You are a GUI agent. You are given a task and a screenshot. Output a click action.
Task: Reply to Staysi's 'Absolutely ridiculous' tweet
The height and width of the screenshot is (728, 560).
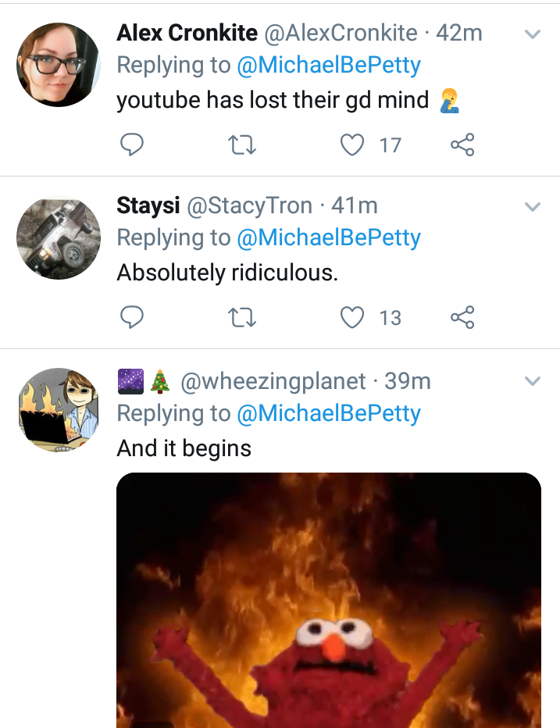(132, 317)
